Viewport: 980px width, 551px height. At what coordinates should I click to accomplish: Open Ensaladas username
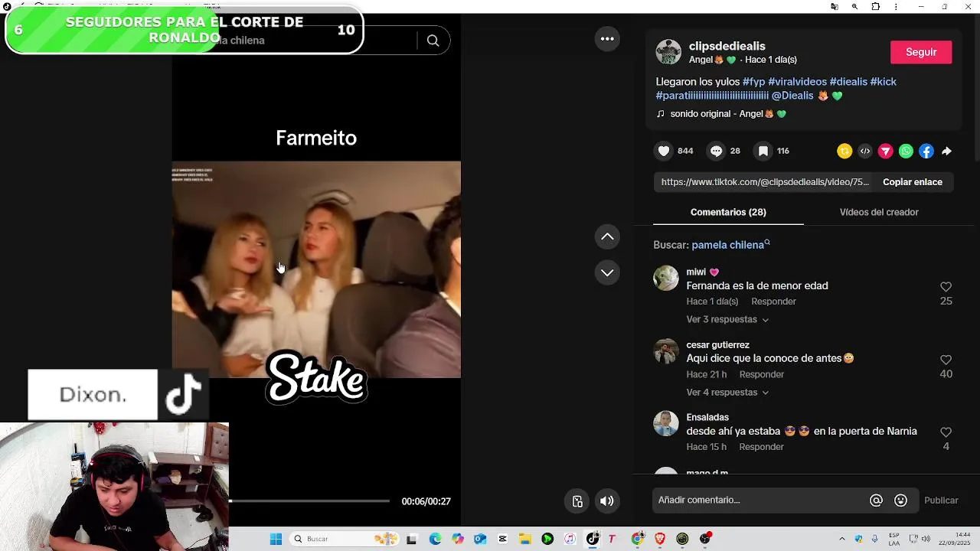pos(707,418)
